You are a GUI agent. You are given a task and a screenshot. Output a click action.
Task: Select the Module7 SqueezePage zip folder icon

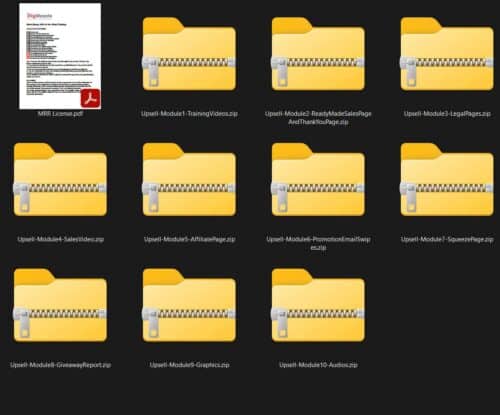click(447, 180)
